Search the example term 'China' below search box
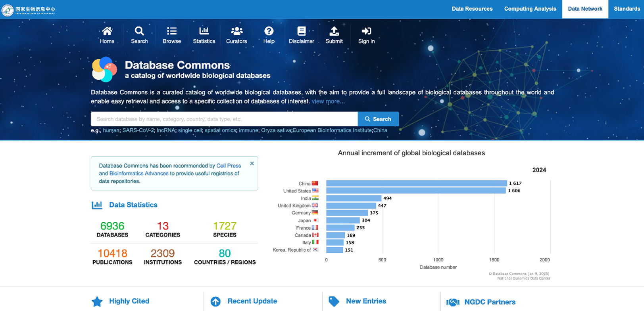 (x=380, y=130)
